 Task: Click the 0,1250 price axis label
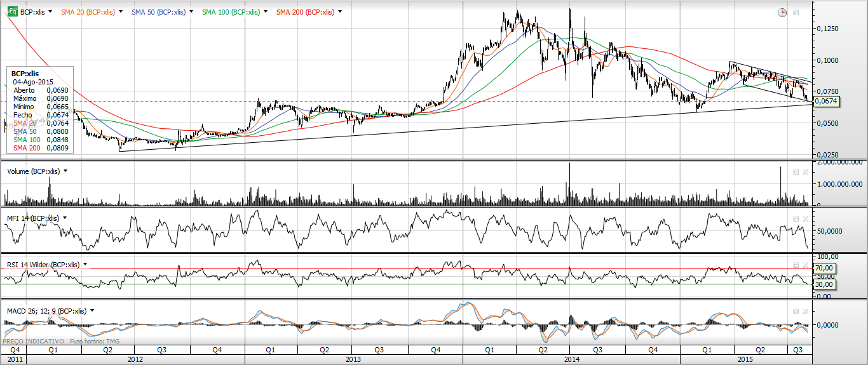tap(827, 29)
